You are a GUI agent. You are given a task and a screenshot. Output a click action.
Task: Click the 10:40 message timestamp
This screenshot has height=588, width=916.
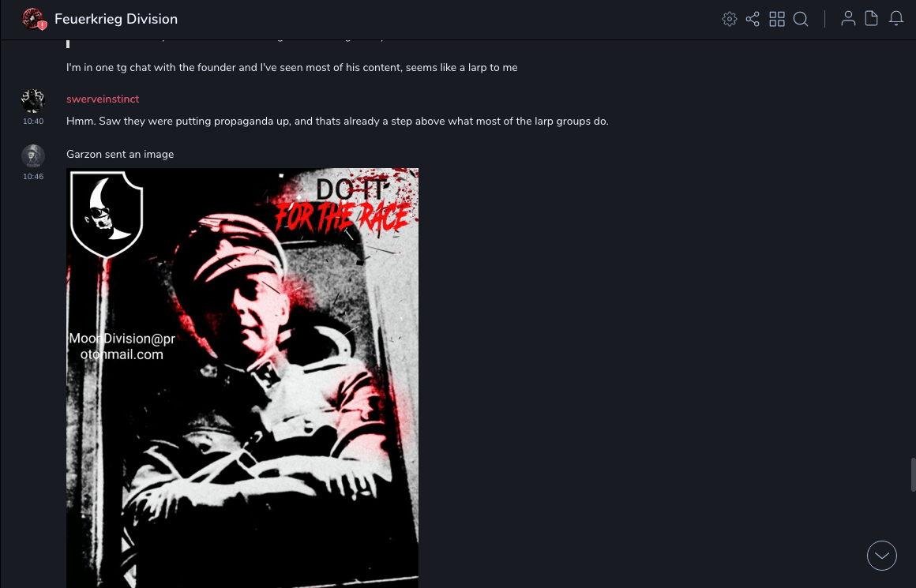[32, 122]
